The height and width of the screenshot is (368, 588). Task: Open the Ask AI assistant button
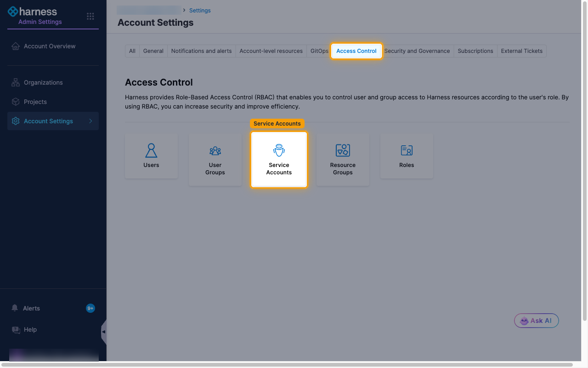pos(536,321)
